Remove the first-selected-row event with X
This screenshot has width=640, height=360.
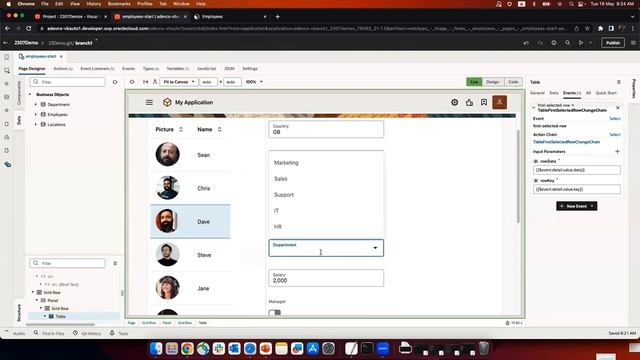(618, 108)
